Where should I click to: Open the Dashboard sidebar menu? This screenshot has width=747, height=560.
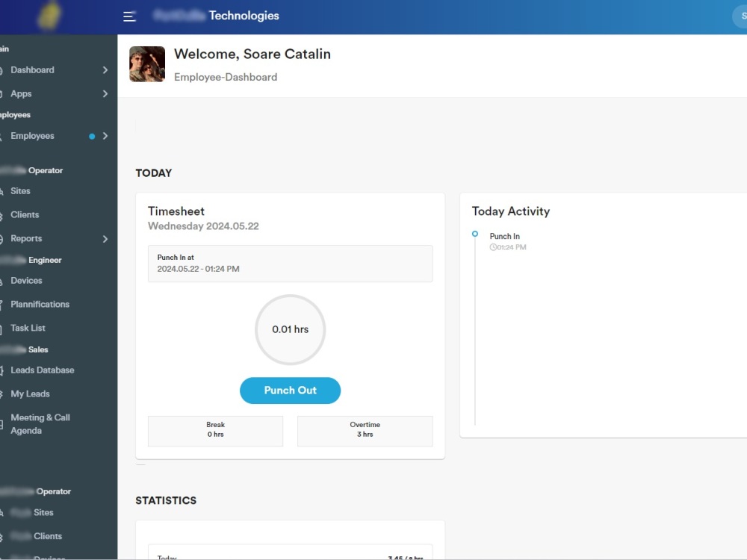(32, 70)
